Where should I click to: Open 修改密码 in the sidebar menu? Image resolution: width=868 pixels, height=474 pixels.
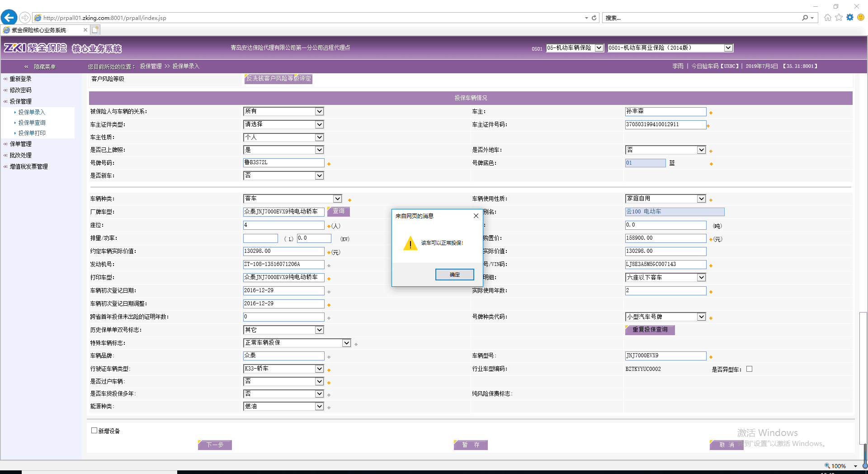coord(20,90)
